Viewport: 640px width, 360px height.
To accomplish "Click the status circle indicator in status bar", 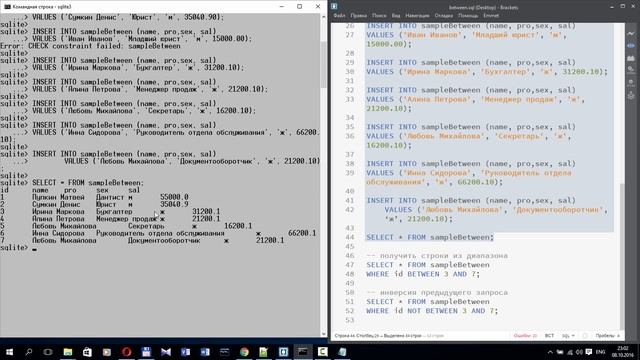I will (x=585, y=336).
